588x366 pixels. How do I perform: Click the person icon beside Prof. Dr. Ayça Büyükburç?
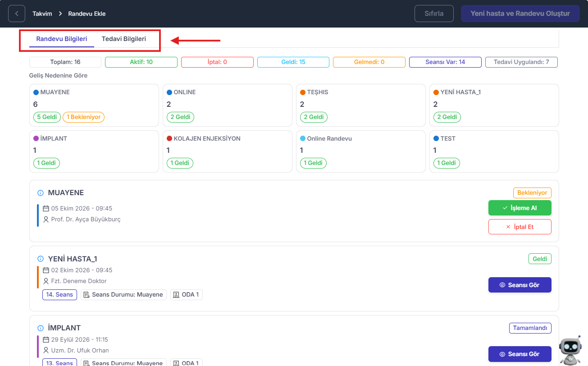[46, 220]
